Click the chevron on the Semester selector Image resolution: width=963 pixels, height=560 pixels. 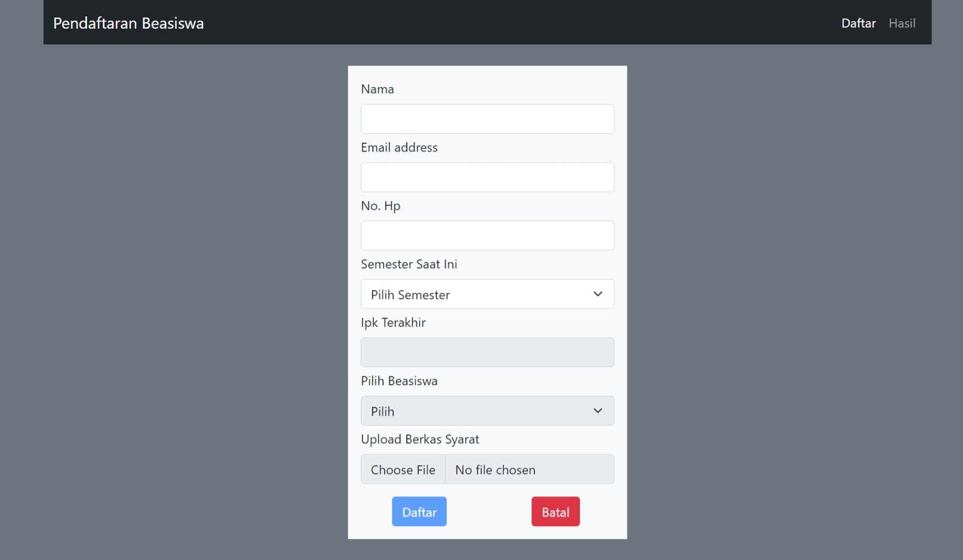(x=598, y=294)
